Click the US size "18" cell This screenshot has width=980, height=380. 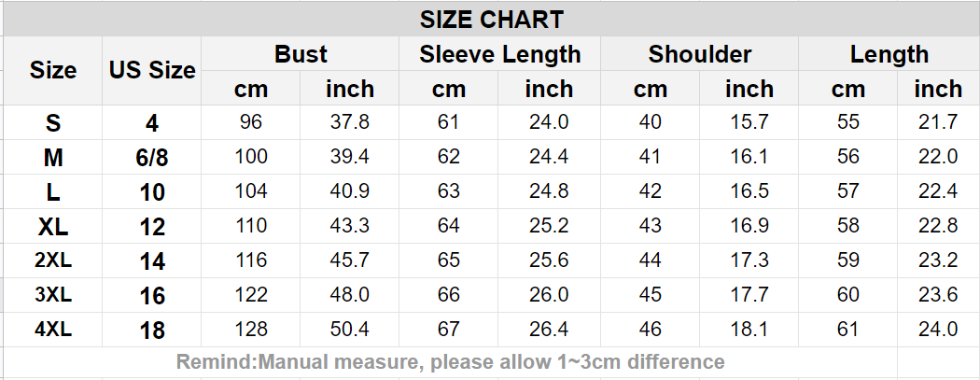pos(152,330)
